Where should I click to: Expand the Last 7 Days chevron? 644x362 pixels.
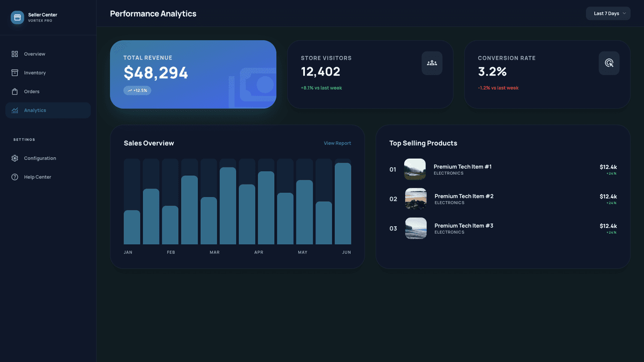624,13
